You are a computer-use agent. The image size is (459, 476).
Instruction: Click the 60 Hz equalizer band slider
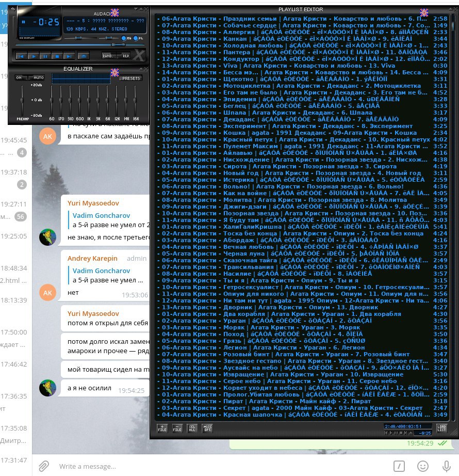(x=52, y=100)
